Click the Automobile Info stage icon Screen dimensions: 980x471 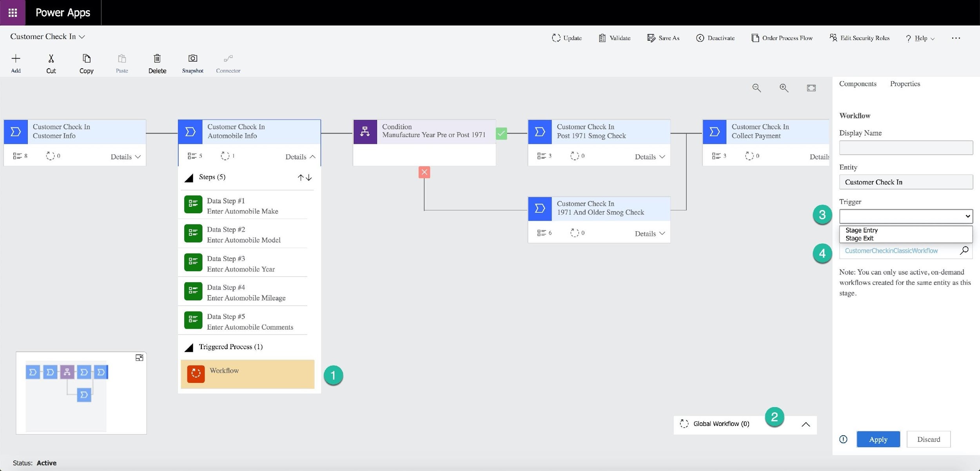point(191,132)
